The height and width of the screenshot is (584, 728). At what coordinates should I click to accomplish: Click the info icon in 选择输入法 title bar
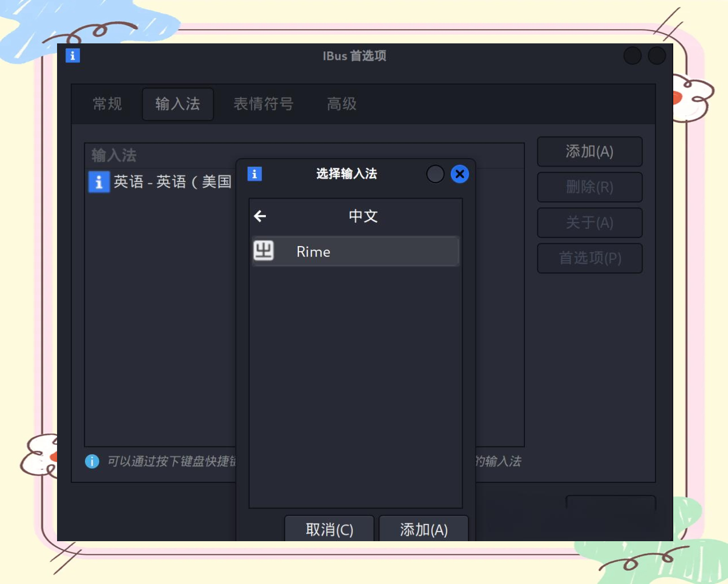254,174
